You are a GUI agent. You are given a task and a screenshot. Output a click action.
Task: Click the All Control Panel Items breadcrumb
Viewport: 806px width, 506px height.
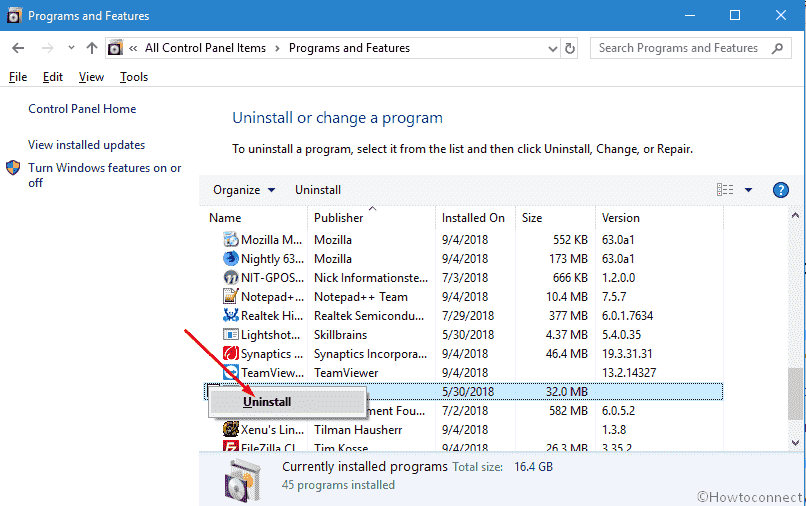tap(205, 48)
